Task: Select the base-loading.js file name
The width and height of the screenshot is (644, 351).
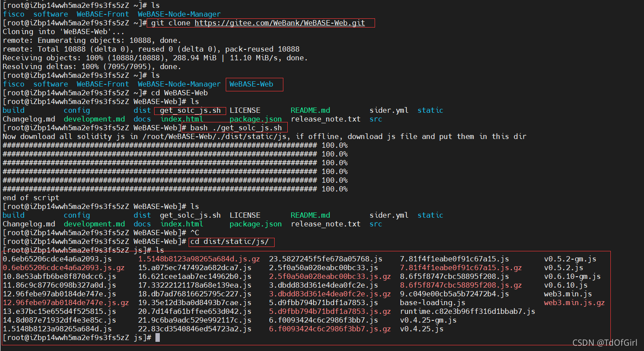Action: [433, 302]
